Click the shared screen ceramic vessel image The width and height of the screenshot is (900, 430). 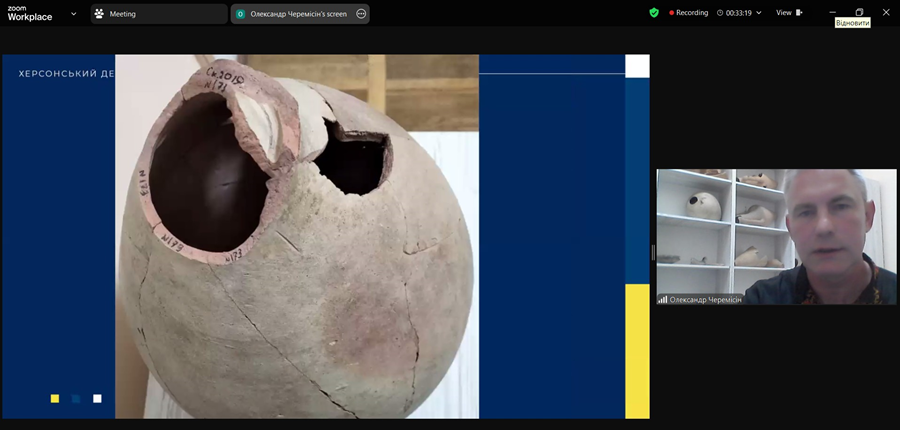297,237
